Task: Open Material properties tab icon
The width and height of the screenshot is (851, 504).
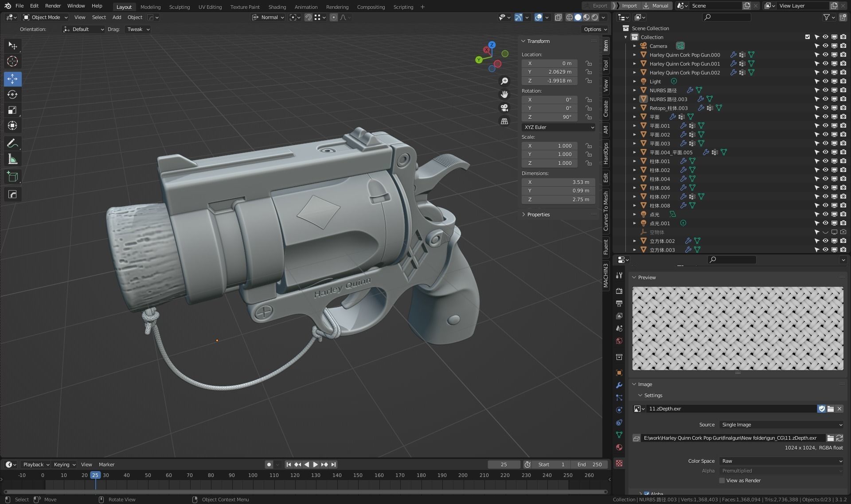Action: tap(619, 447)
